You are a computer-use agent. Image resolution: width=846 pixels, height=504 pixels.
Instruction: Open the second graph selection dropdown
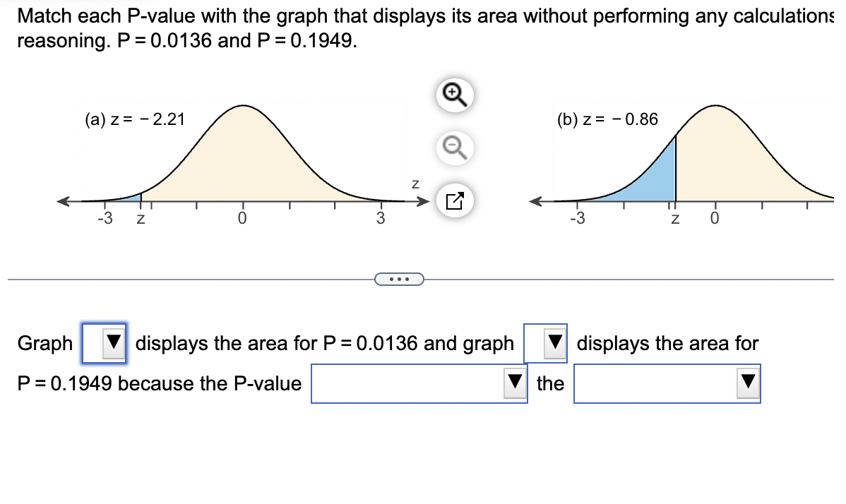(553, 343)
